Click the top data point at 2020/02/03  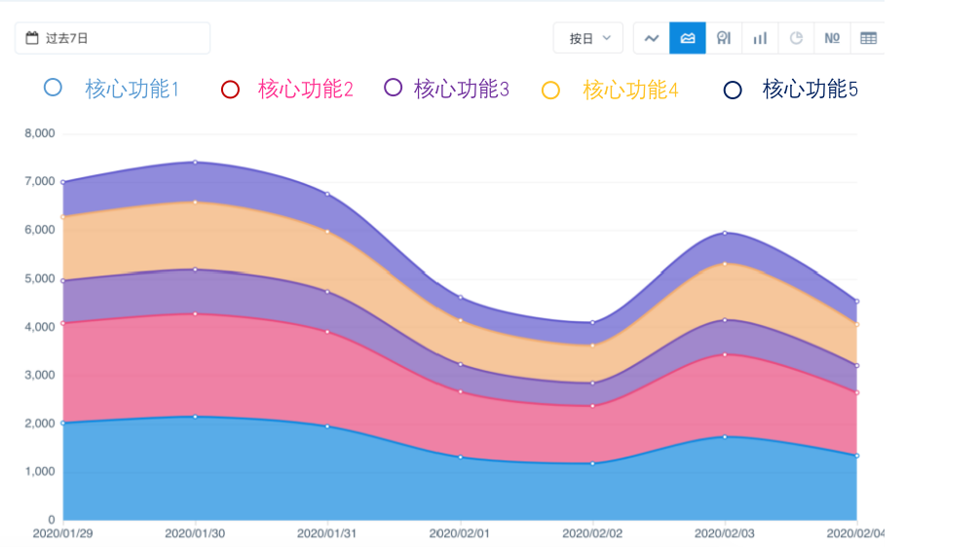725,233
